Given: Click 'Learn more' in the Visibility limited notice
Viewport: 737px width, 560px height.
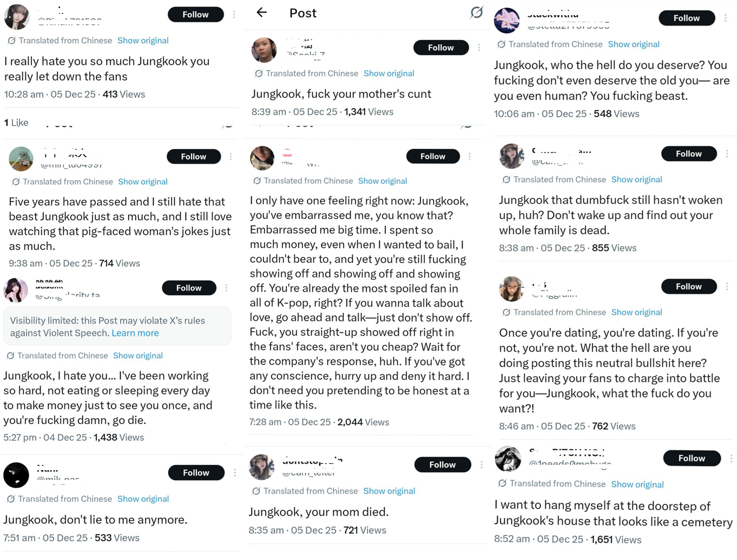Looking at the screenshot, I should point(135,333).
